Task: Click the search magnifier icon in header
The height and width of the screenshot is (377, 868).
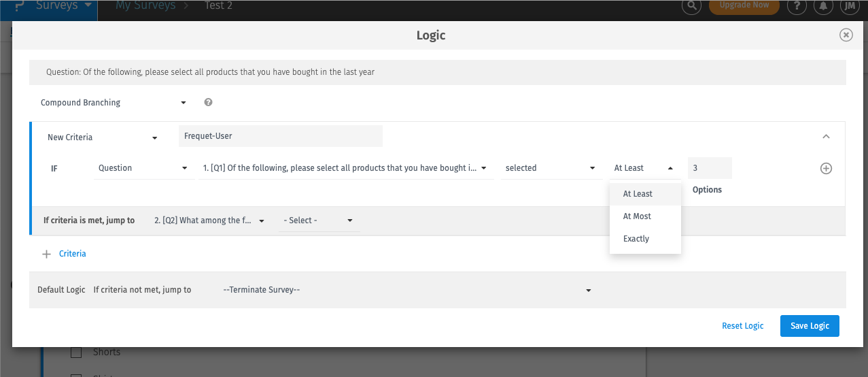Action: point(691,6)
